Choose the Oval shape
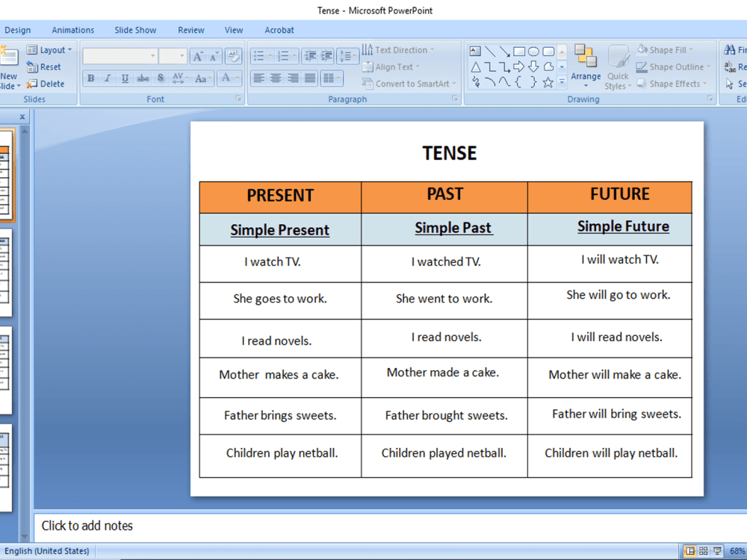Viewport: 747px width, 560px height. pyautogui.click(x=533, y=51)
